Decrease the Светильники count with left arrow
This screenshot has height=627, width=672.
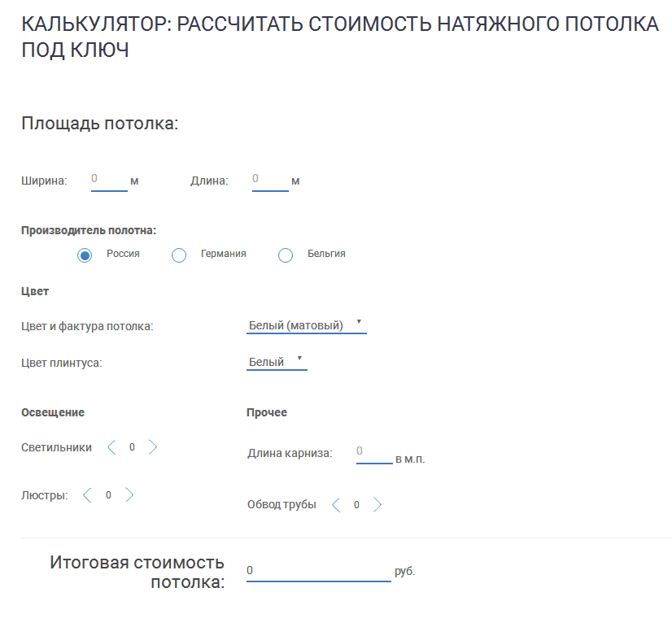(112, 446)
